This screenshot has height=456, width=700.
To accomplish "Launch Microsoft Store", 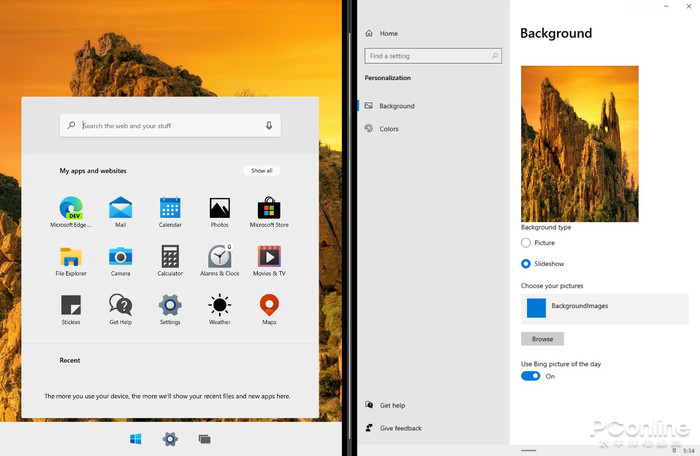I will coord(269,208).
